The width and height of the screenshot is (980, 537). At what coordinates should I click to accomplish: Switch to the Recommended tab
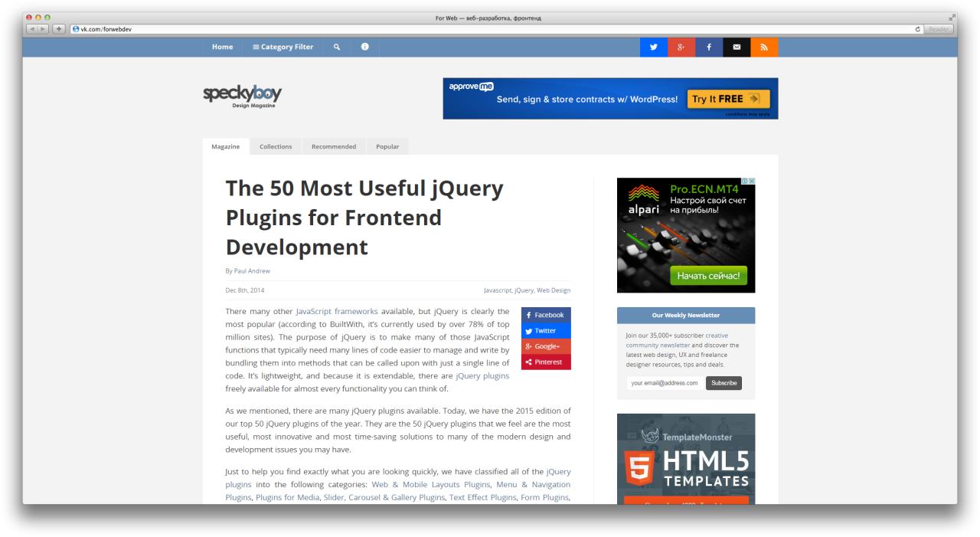334,146
